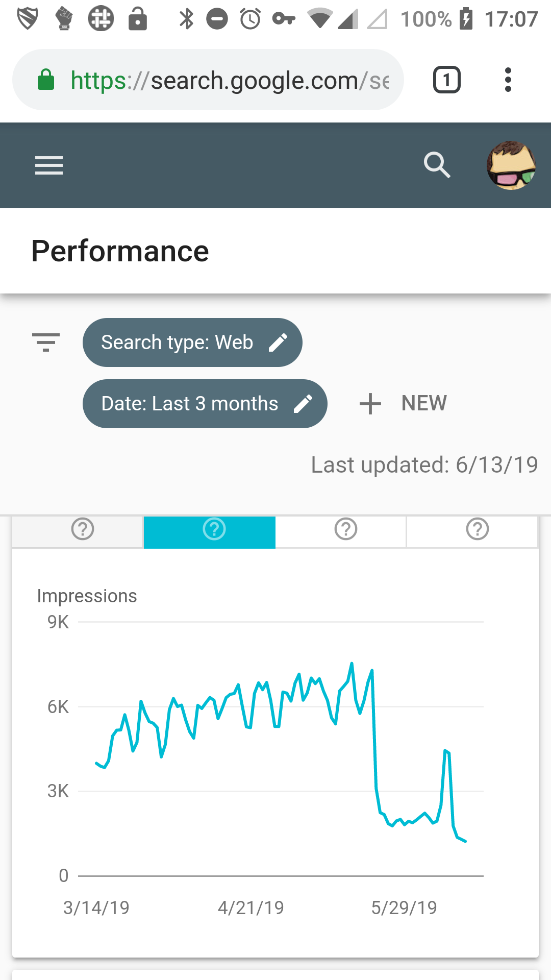Image resolution: width=551 pixels, height=980 pixels.
Task: Toggle the fourth metric card
Action: click(x=472, y=532)
